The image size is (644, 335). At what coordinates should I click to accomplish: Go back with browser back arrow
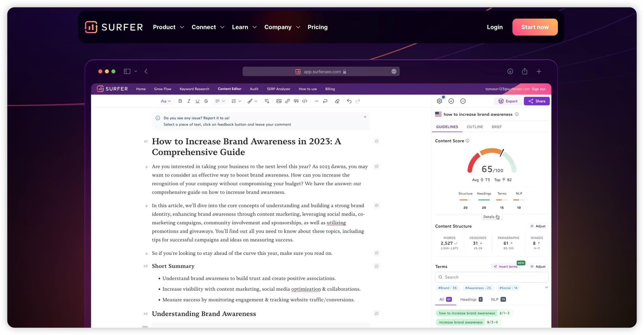pos(146,72)
